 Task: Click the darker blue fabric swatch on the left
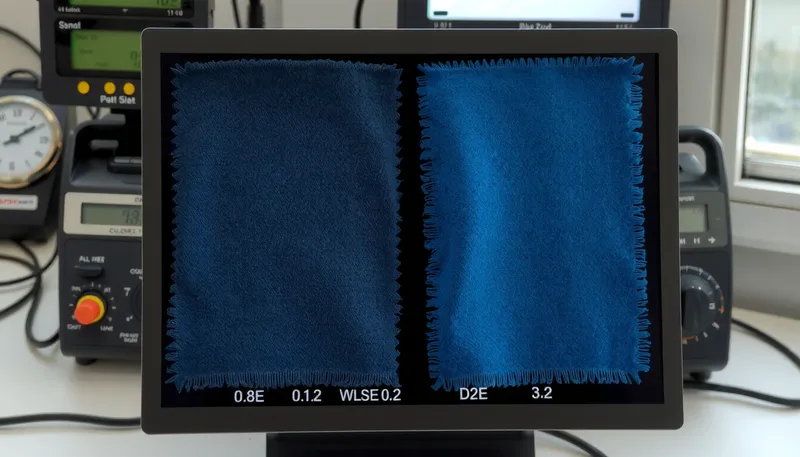(x=285, y=222)
